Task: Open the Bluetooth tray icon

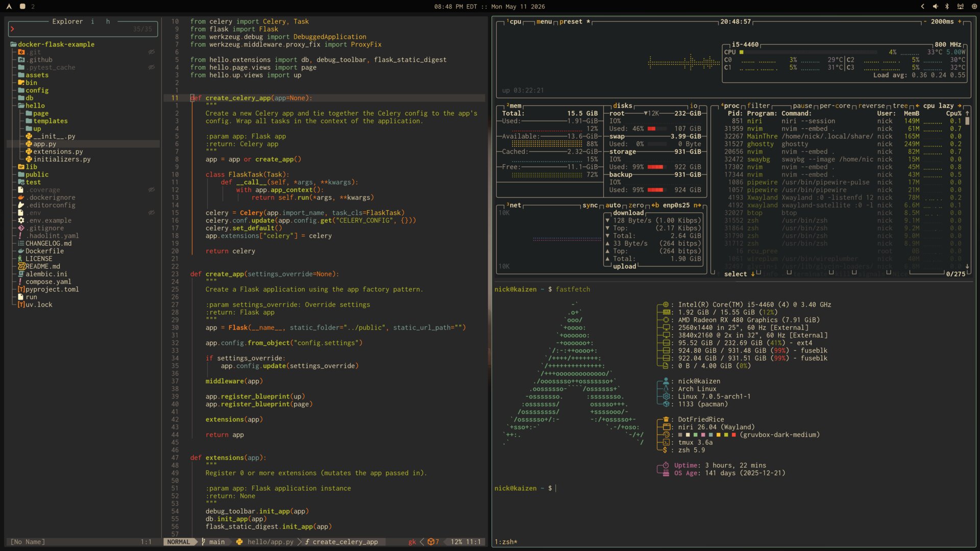Action: (x=947, y=7)
